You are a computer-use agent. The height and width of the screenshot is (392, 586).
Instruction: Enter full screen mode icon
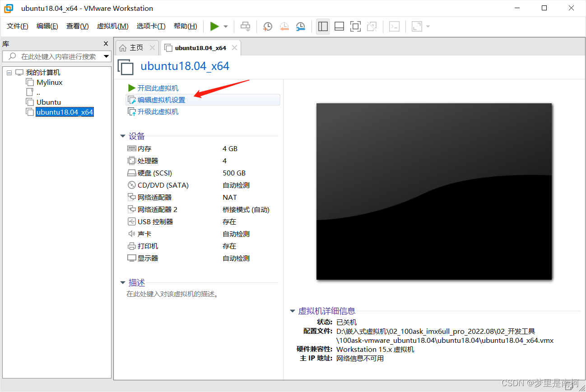pos(355,27)
